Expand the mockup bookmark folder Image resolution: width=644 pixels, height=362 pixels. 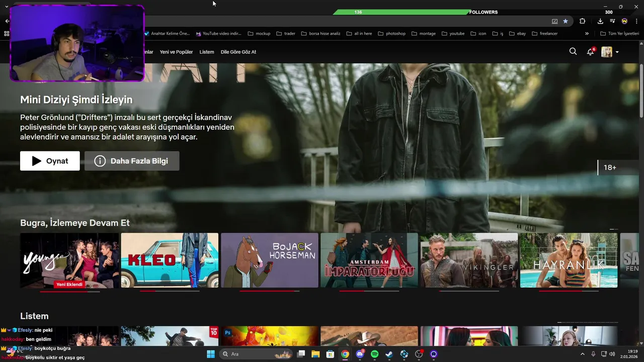259,34
